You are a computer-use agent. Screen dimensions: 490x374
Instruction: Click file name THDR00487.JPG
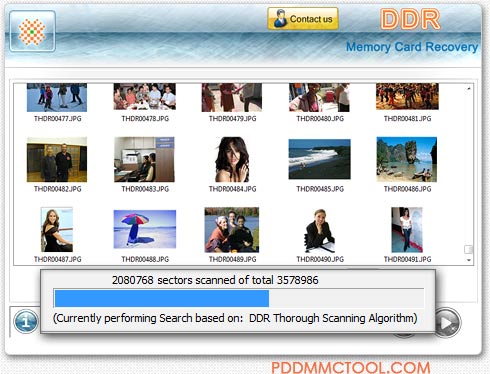click(x=58, y=259)
